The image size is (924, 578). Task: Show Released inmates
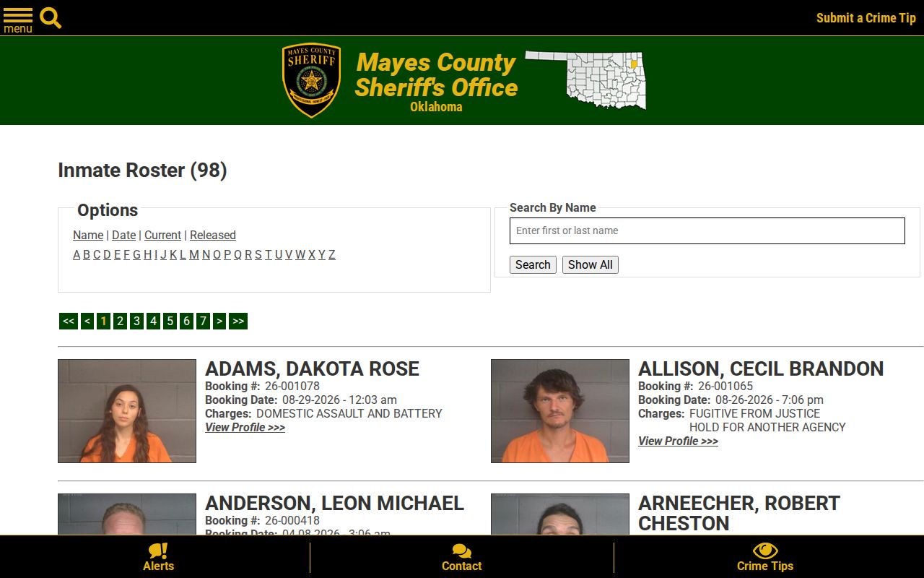pyautogui.click(x=213, y=235)
